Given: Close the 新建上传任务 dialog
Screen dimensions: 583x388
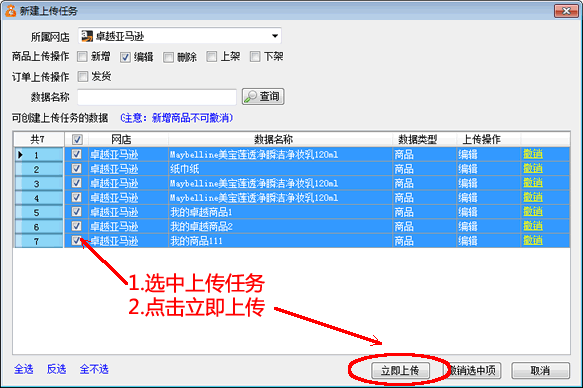Looking at the screenshot, I should [x=566, y=11].
